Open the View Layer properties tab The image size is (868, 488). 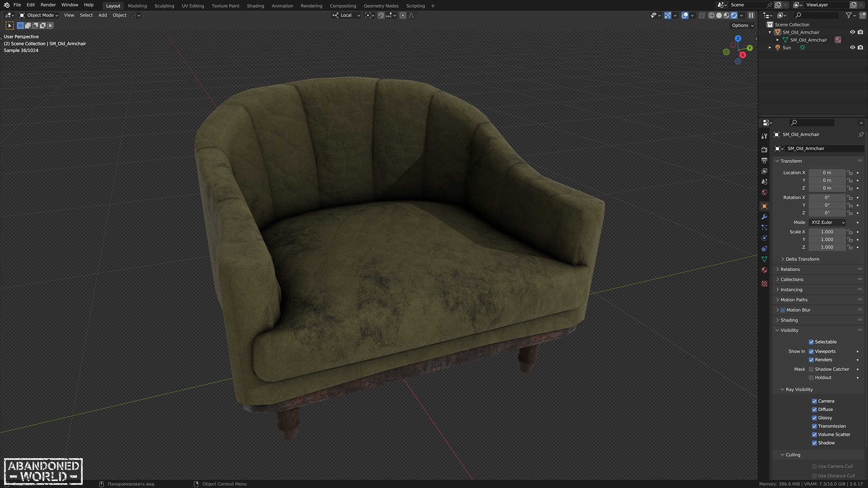pos(764,171)
